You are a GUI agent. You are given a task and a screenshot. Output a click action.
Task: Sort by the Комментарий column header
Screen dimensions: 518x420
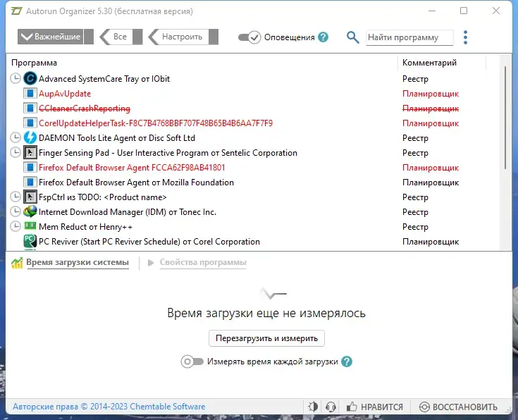pos(429,63)
